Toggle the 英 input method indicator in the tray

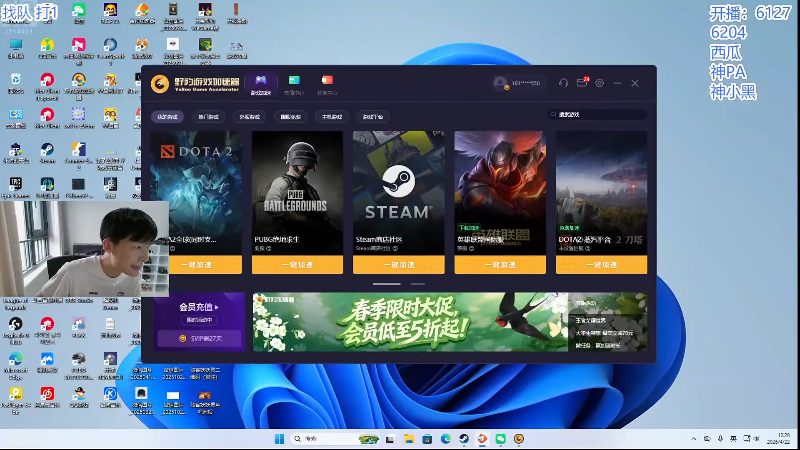point(733,439)
